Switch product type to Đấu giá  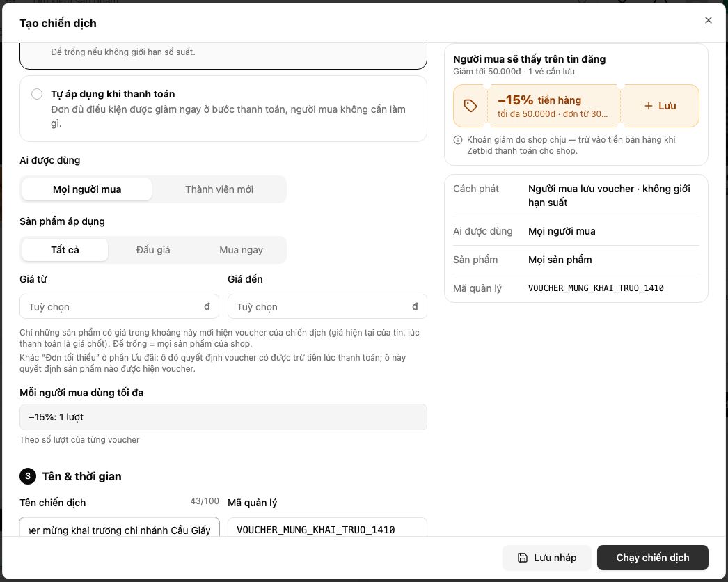153,250
